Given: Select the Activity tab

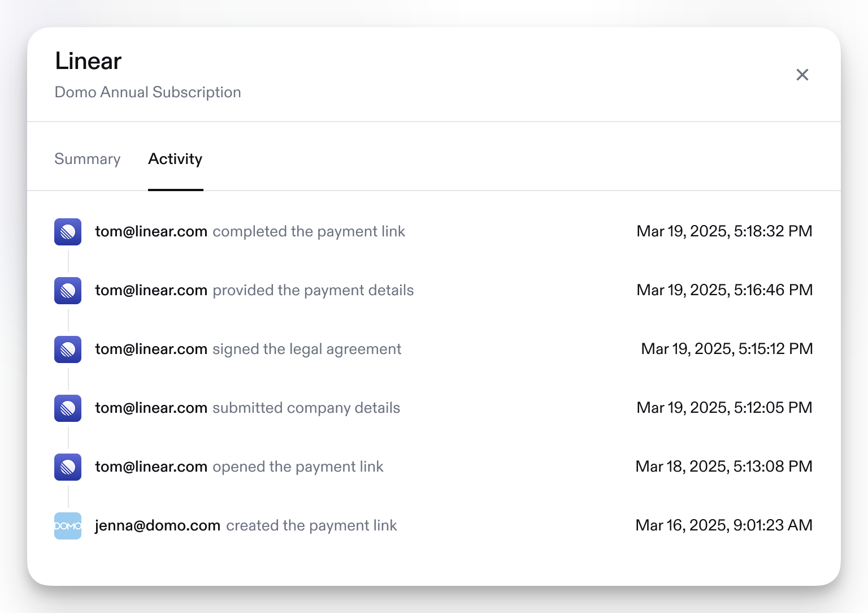Looking at the screenshot, I should click(175, 159).
